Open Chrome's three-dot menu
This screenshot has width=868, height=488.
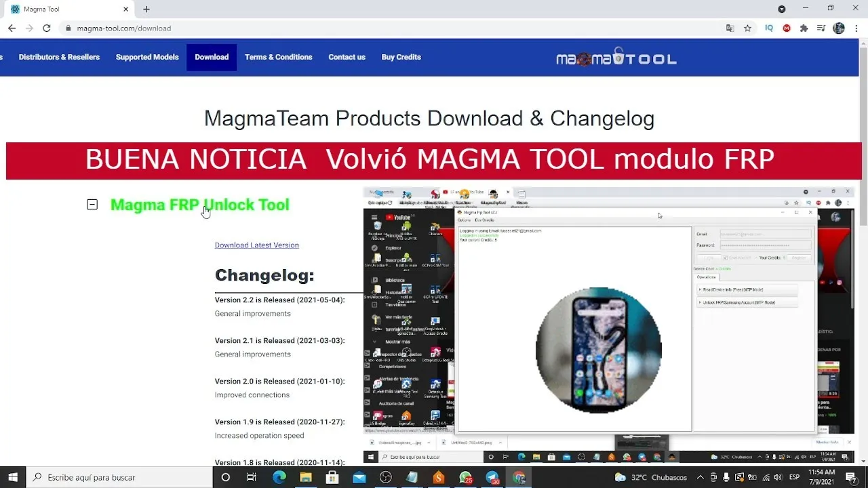point(857,28)
